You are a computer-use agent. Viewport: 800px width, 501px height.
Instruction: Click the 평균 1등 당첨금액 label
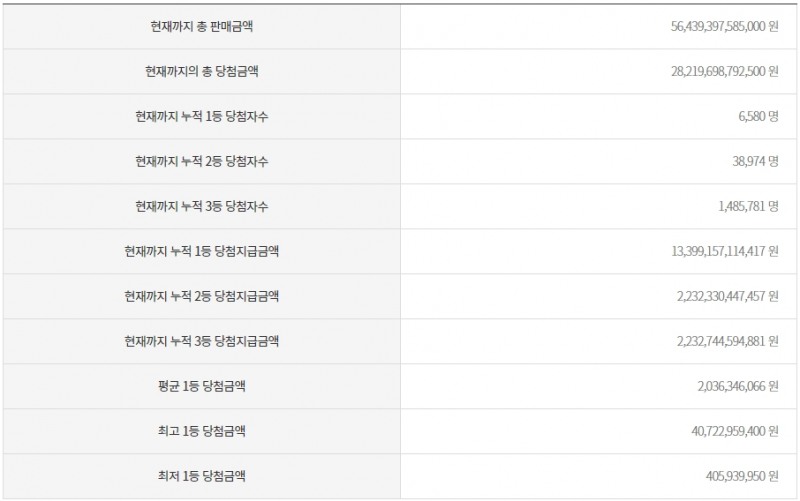click(x=201, y=386)
